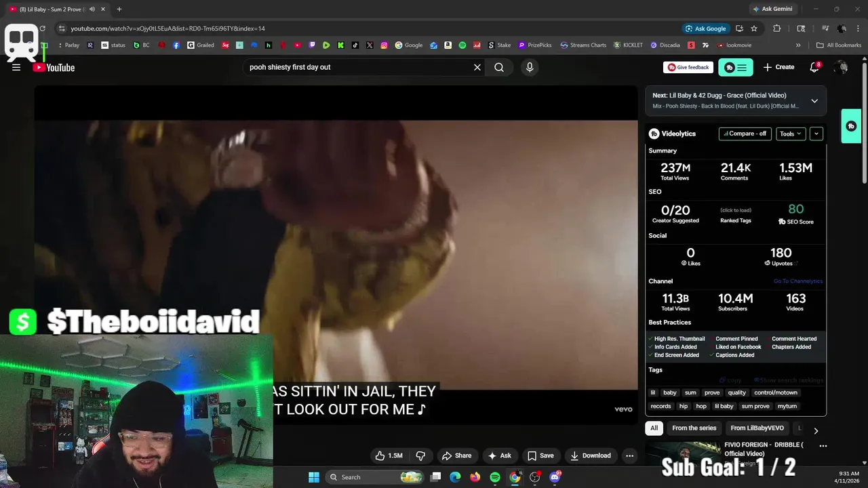Download the video

click(591, 455)
